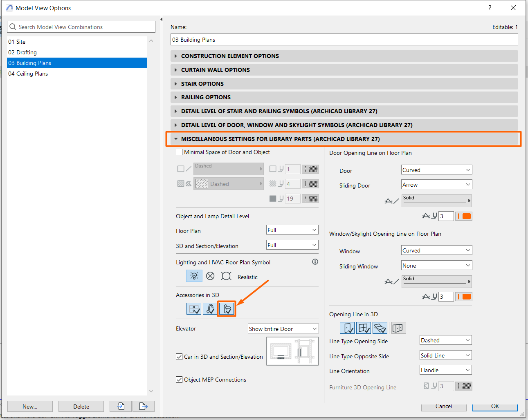This screenshot has height=420, width=528.
Task: Select 03 Building Plans combination
Action: coord(77,63)
